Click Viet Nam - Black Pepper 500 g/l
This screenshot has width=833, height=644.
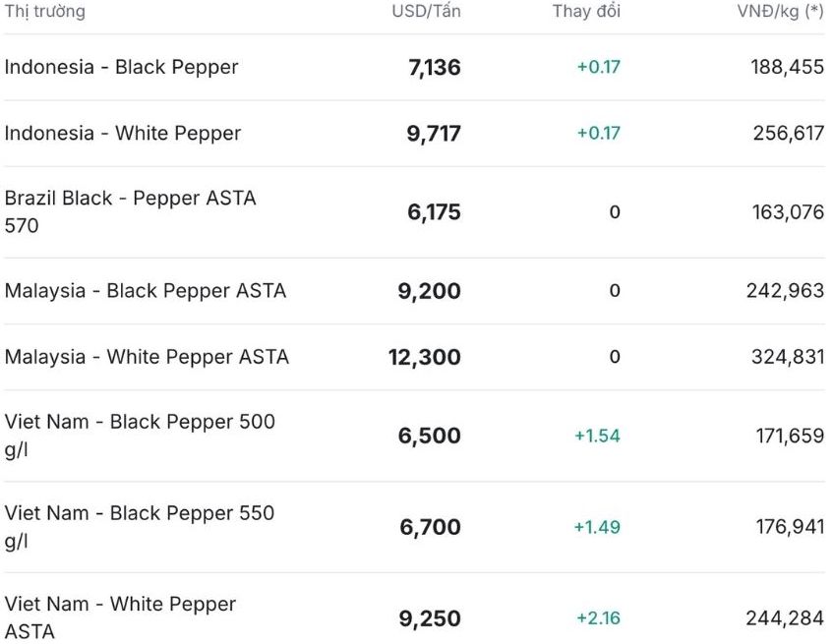coord(140,435)
